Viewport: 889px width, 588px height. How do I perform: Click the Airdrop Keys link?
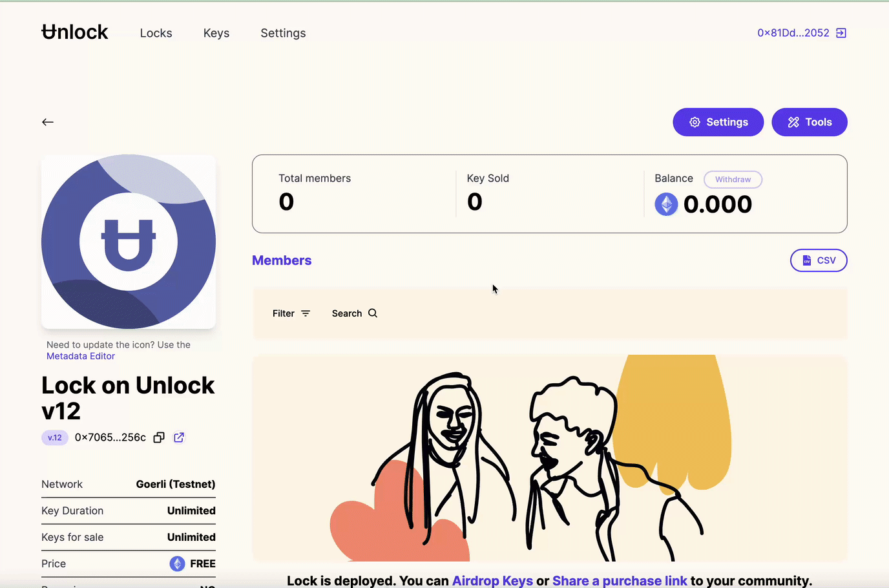point(492,580)
